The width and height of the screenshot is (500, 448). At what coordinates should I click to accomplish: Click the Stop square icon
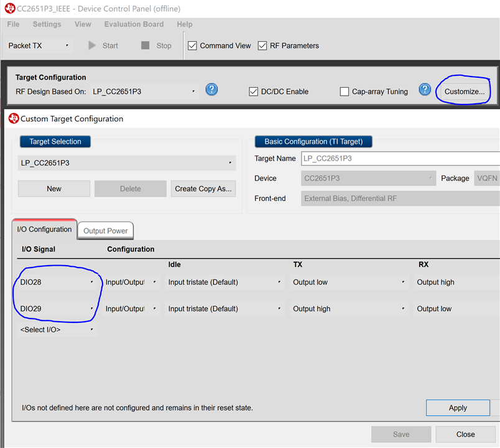click(x=146, y=45)
